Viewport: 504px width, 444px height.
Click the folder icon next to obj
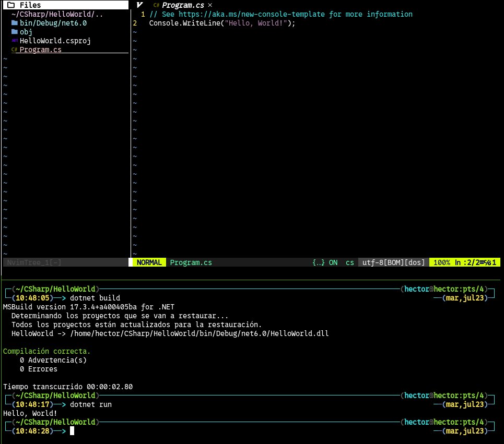click(15, 32)
